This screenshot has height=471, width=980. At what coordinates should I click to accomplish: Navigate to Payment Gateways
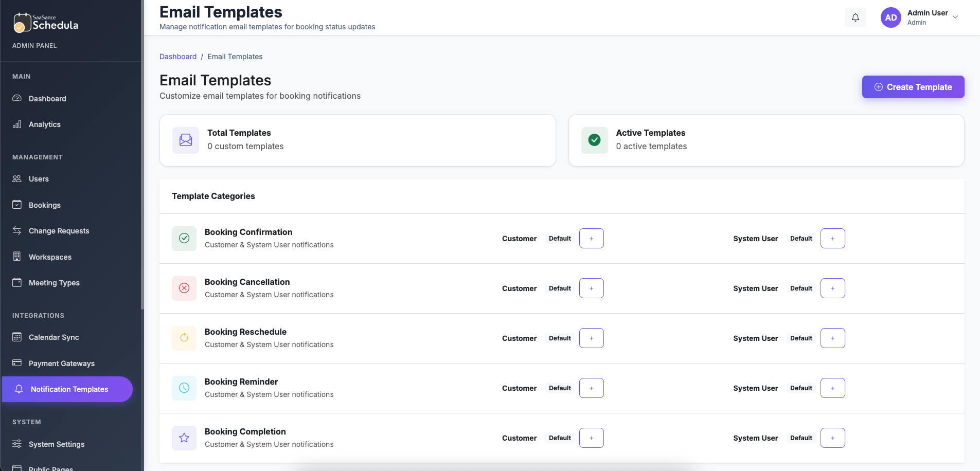pos(61,363)
